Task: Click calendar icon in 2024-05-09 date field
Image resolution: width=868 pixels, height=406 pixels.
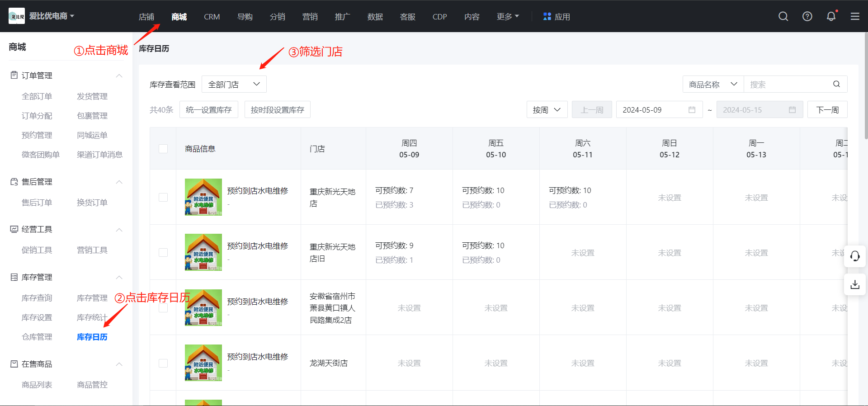Action: tap(692, 110)
